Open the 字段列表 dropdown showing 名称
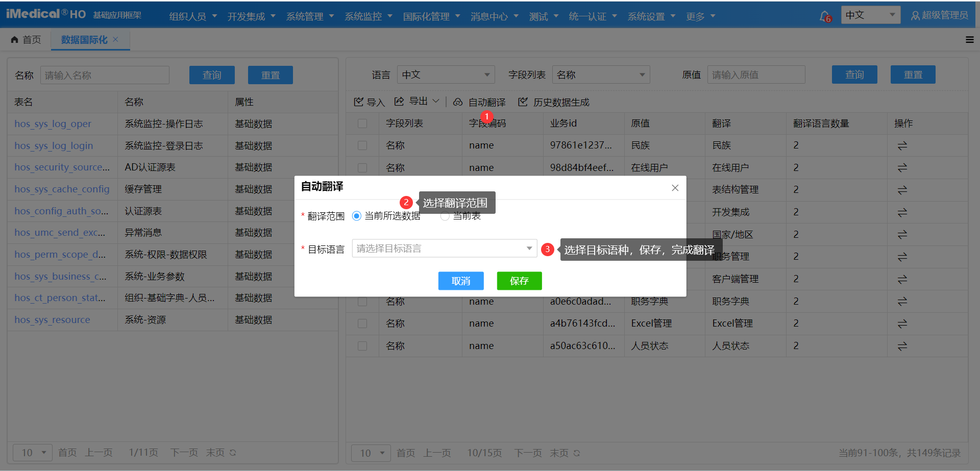The image size is (980, 471). [x=601, y=75]
